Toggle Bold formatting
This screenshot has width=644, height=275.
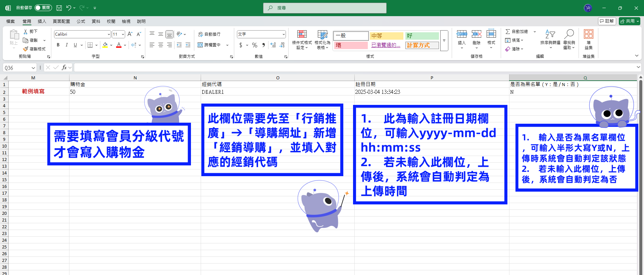click(x=58, y=45)
